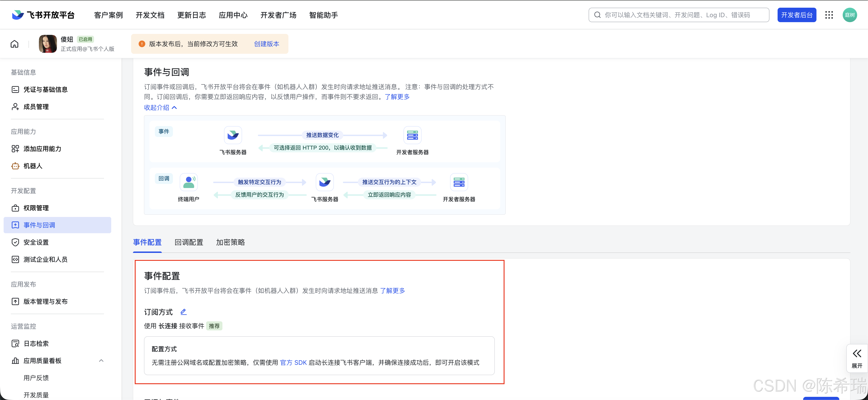The width and height of the screenshot is (868, 400).
Task: Open the 机器人 section in the sidebar
Action: (33, 166)
